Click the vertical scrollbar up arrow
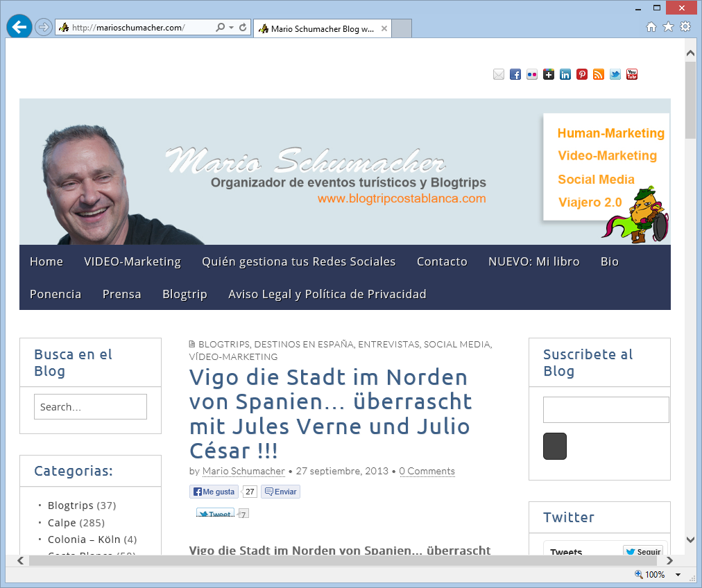 pos(690,53)
